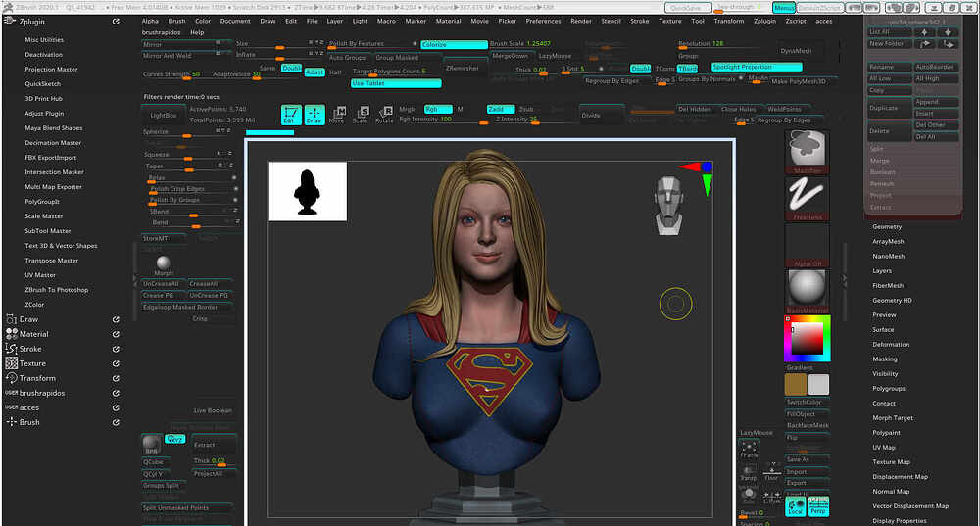
Task: Toggle the Colorize button
Action: [454, 44]
